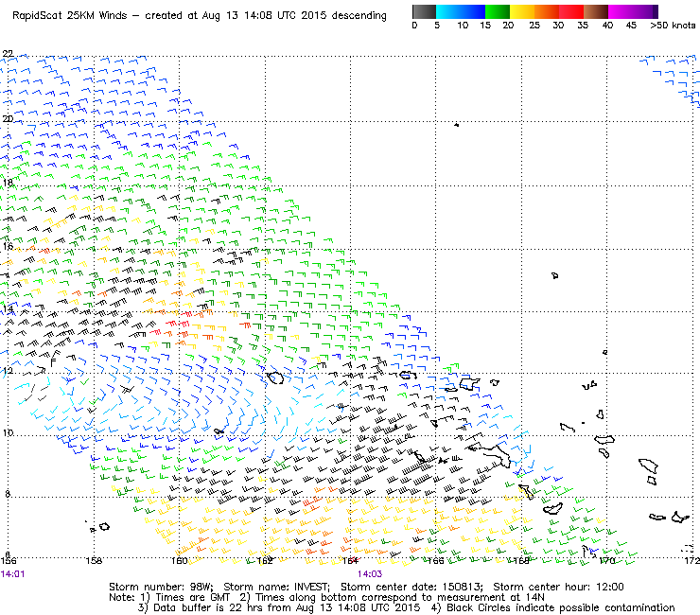This screenshot has width=700, height=615.
Task: Click the latitude axis label '18'
Action: [8, 183]
